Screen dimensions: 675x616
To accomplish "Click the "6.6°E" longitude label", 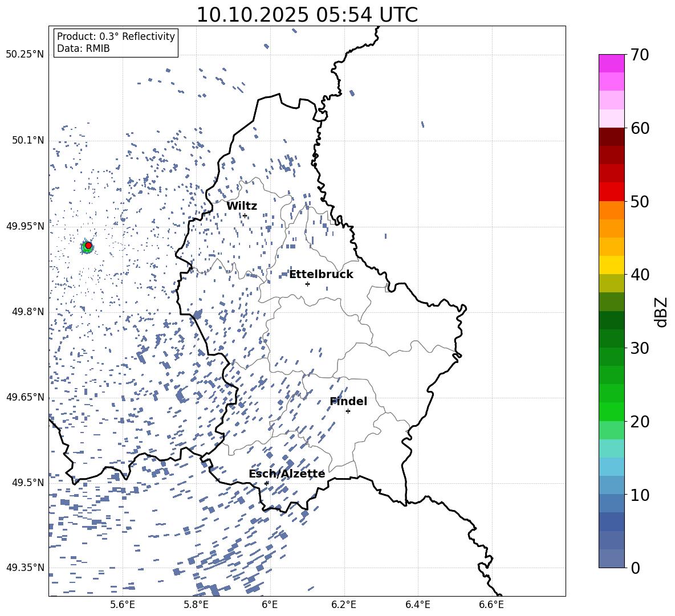I will click(491, 605).
